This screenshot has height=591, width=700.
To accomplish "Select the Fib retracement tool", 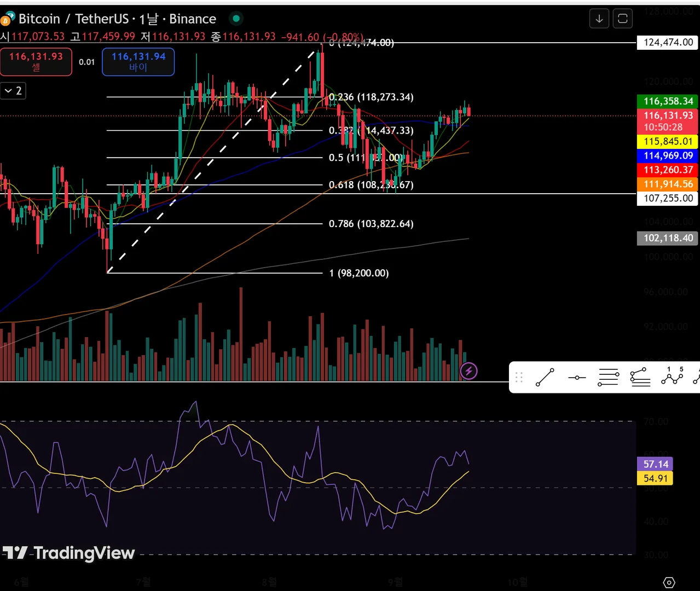I will 608,377.
